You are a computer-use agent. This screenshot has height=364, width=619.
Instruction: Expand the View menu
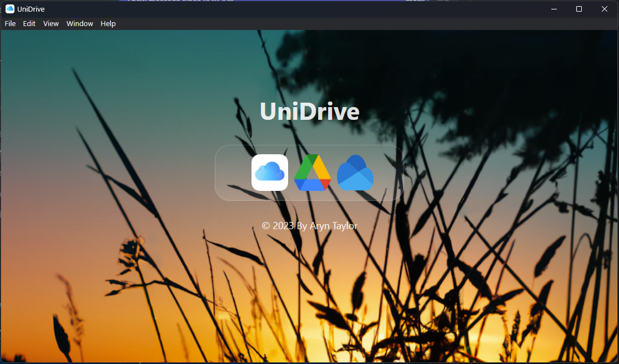[x=51, y=24]
